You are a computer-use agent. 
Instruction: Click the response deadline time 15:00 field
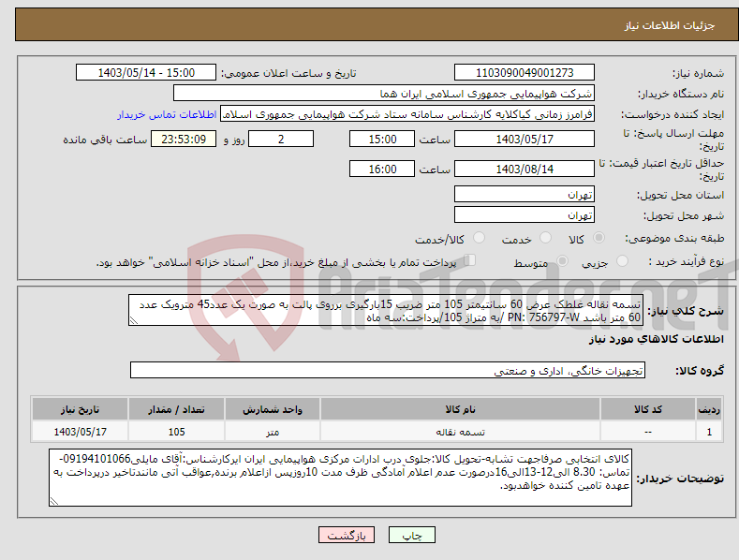click(x=382, y=139)
